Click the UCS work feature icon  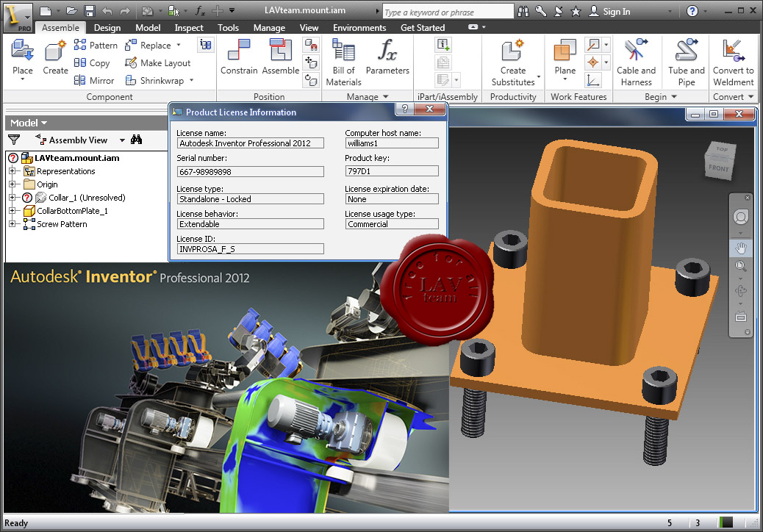click(592, 80)
